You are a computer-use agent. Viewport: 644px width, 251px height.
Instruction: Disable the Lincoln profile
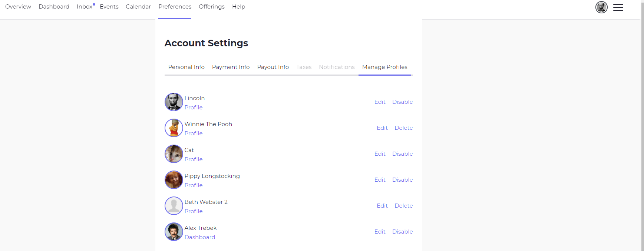pyautogui.click(x=402, y=102)
